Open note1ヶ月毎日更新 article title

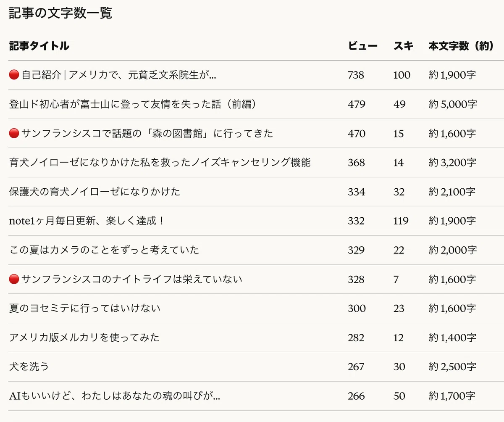[x=86, y=221]
